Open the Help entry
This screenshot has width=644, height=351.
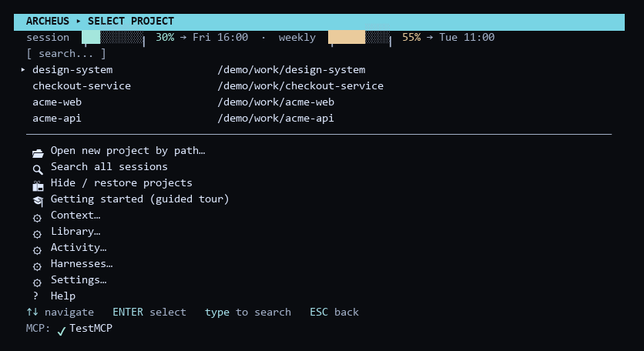pos(63,296)
